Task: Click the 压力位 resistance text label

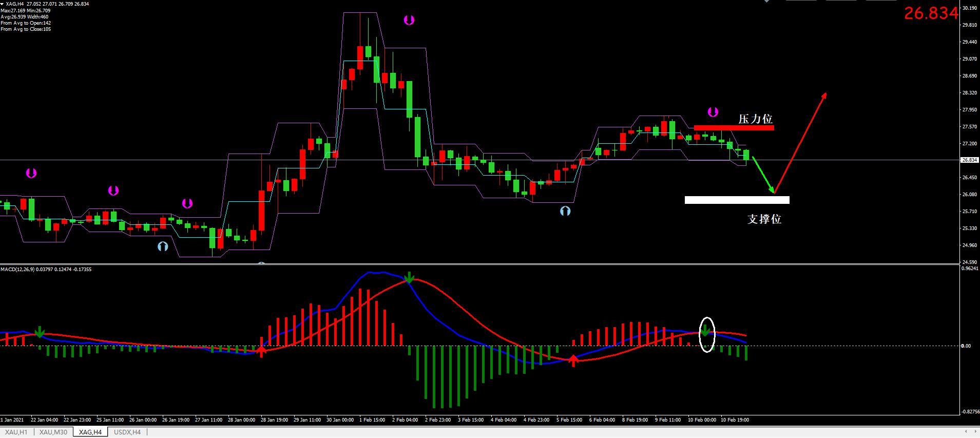Action: (755, 119)
